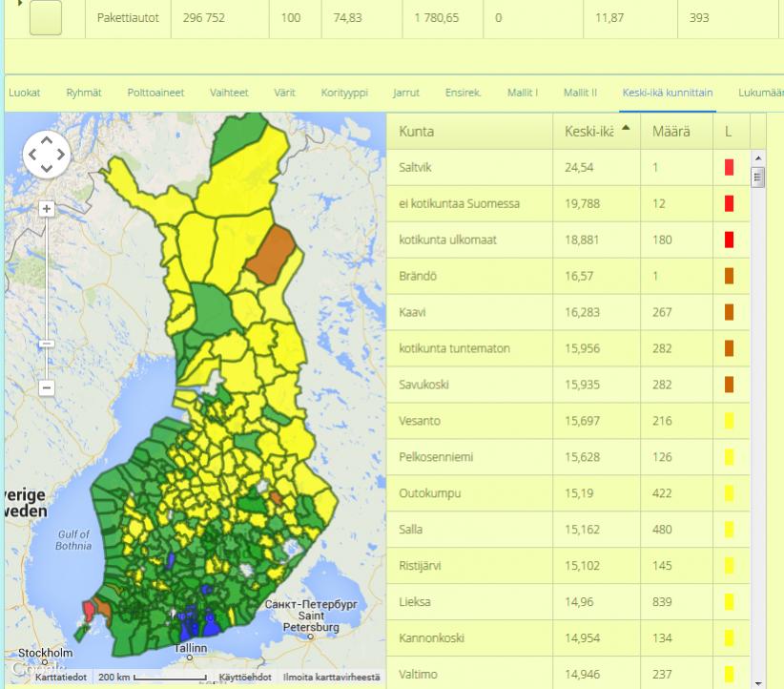Click the map zoom out minus button
The height and width of the screenshot is (689, 784).
47,387
